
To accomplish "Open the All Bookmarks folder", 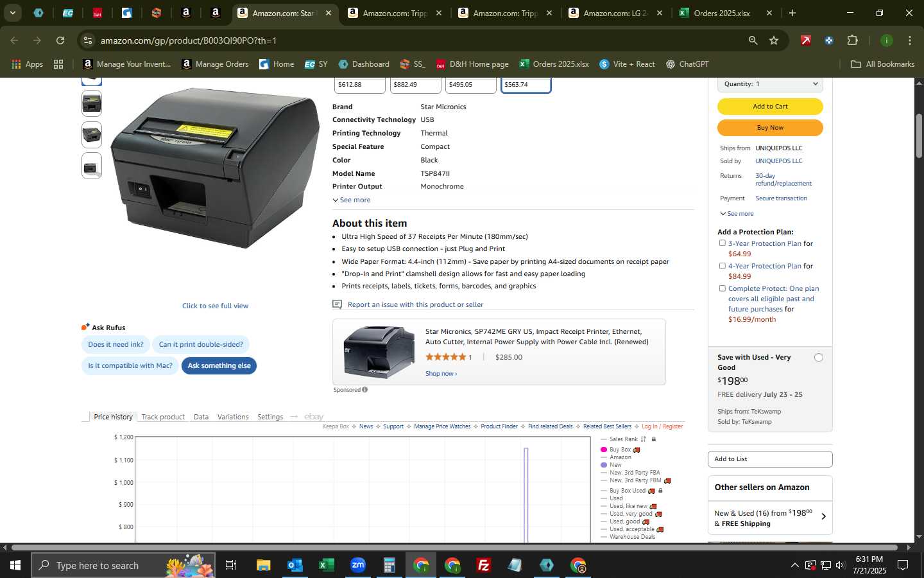I will (882, 64).
